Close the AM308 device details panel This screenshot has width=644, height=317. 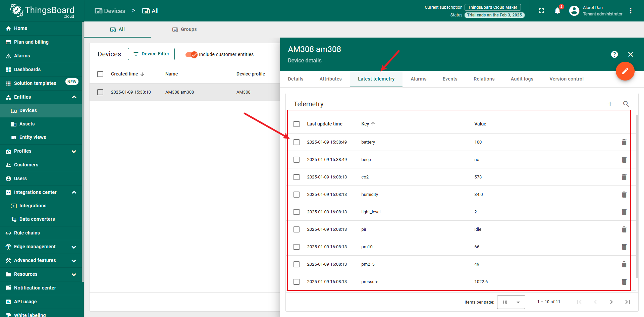point(631,54)
